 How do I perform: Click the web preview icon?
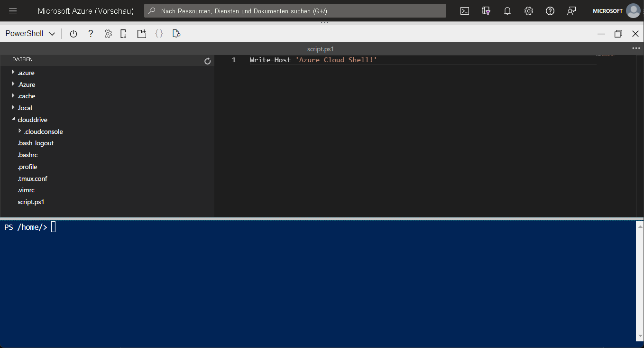tap(176, 34)
